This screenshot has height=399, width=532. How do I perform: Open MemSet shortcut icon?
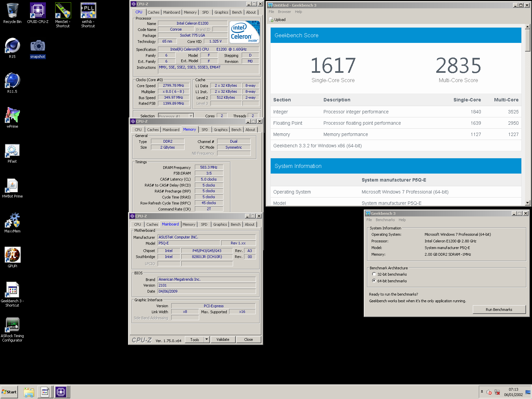63,15
